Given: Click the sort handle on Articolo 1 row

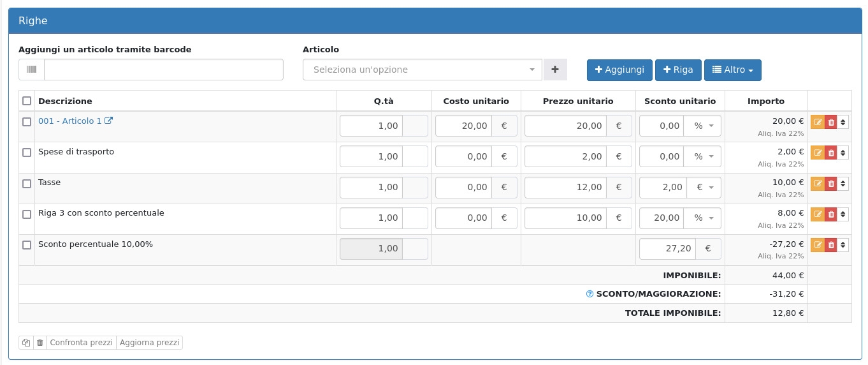Looking at the screenshot, I should point(843,122).
